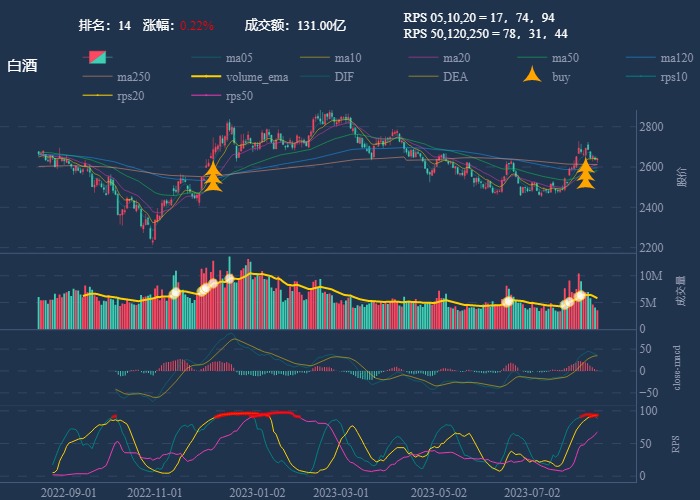The image size is (700, 500).
Task: Click the 白酒 sector title
Action: point(23,65)
